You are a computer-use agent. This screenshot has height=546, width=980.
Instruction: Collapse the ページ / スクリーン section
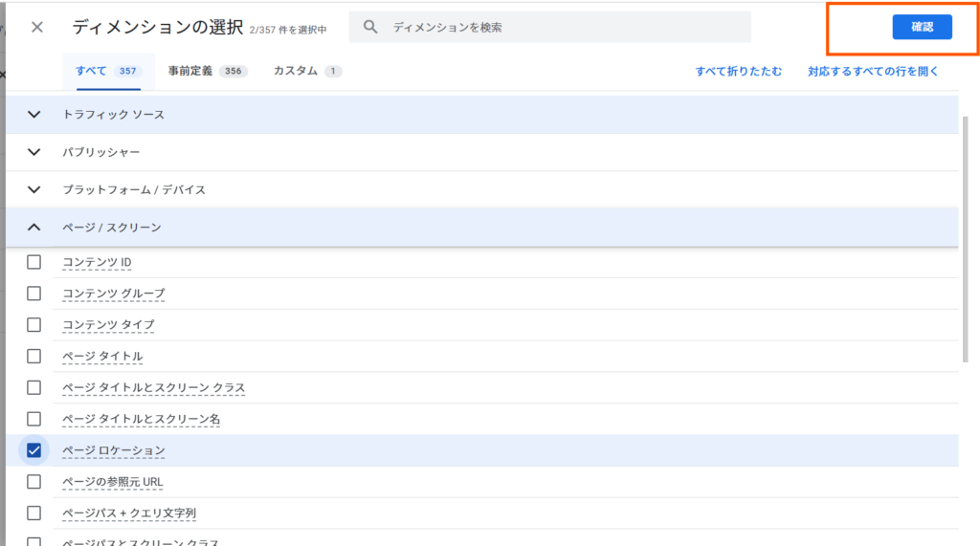coord(34,228)
